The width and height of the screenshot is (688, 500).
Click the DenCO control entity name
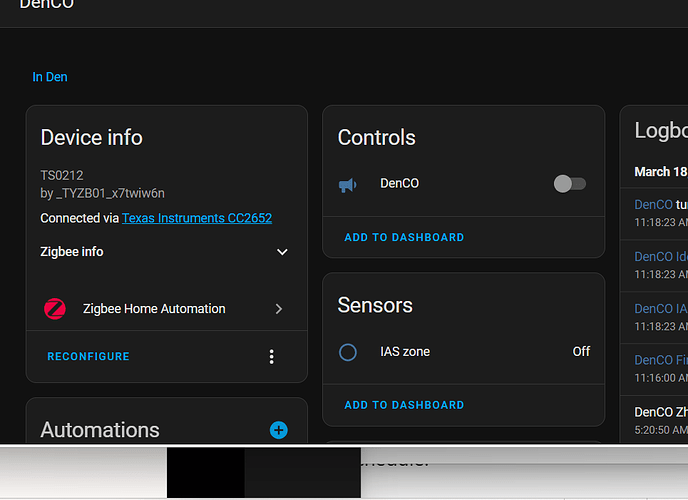(x=400, y=184)
